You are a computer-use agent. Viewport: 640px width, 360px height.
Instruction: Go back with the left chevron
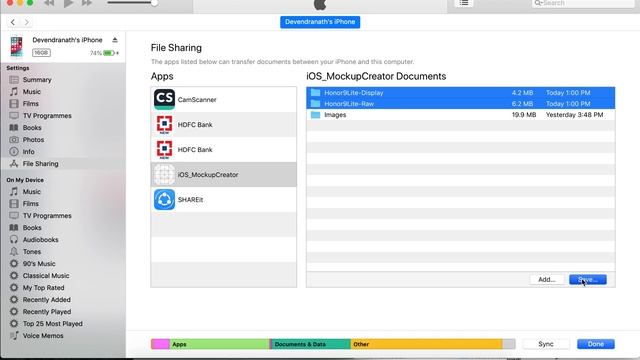(13, 22)
